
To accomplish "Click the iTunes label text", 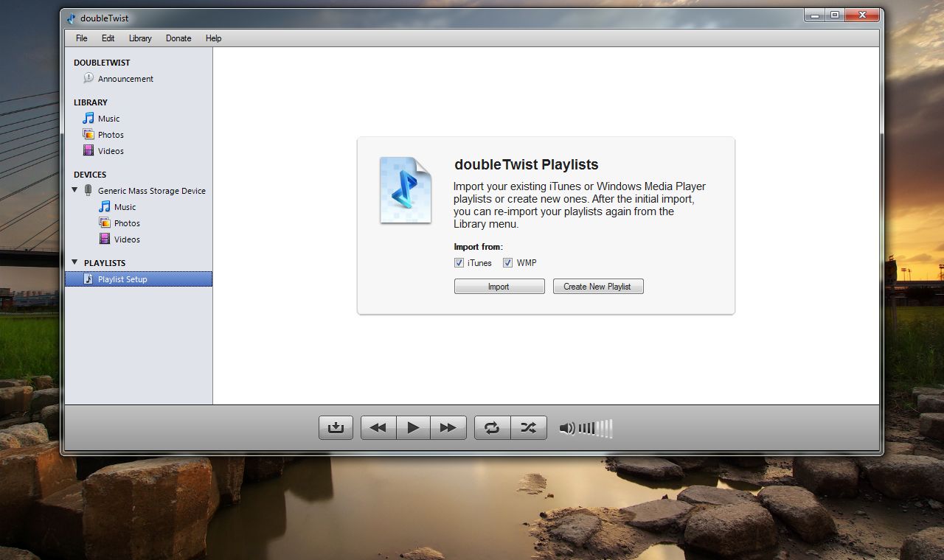I will click(x=479, y=263).
